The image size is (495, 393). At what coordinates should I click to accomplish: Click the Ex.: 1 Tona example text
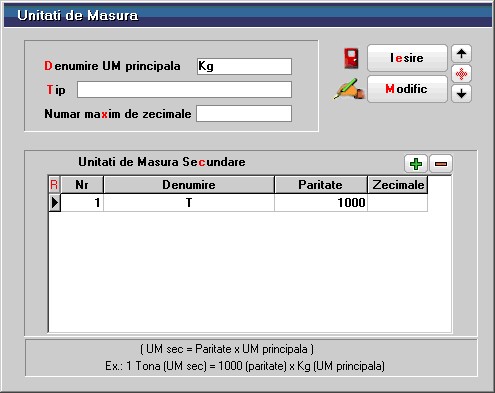coord(245,366)
